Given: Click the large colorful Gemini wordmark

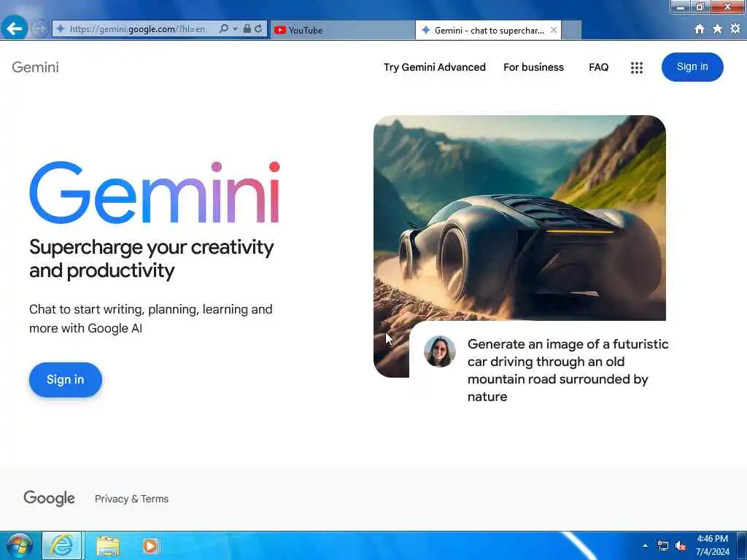Looking at the screenshot, I should [x=155, y=192].
